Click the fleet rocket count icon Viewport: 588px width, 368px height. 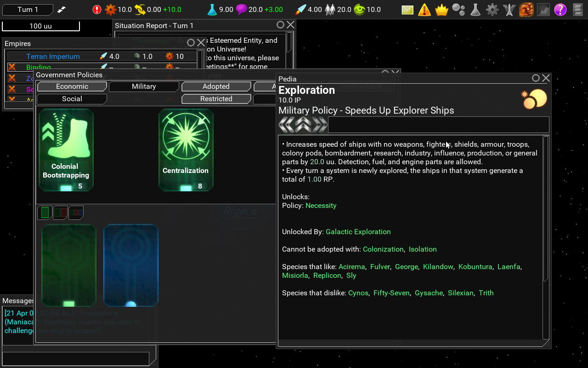(300, 9)
